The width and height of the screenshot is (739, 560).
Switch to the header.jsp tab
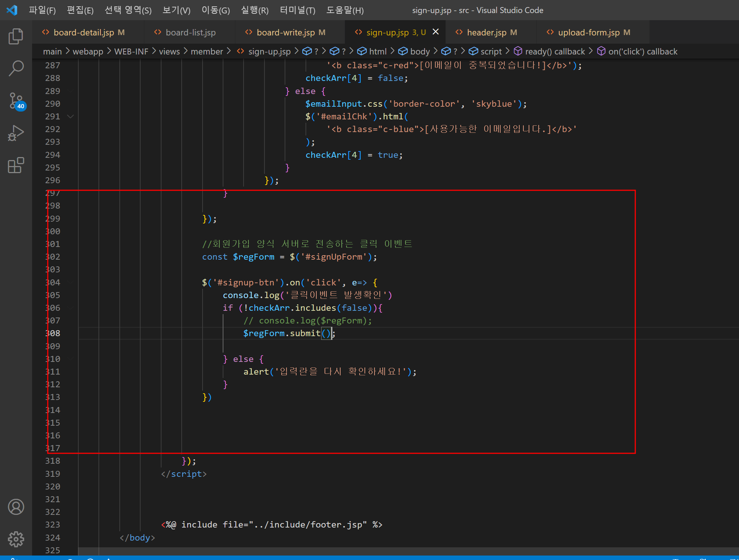coord(491,32)
